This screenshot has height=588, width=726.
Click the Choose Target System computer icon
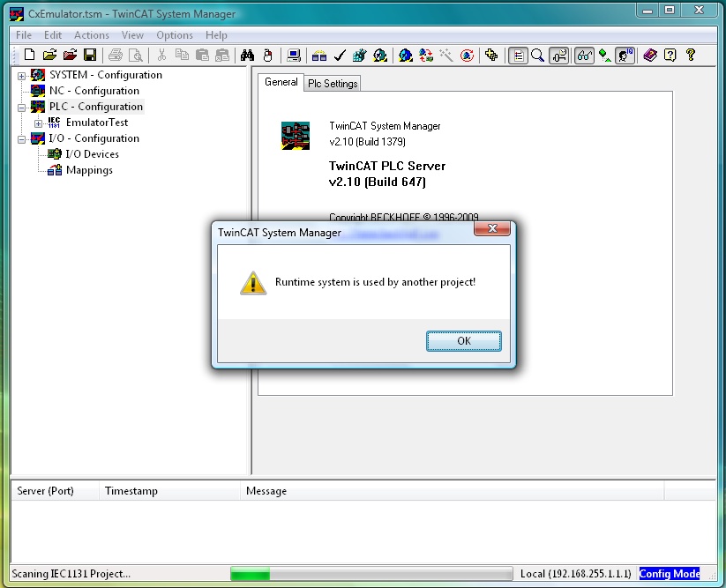pos(294,56)
